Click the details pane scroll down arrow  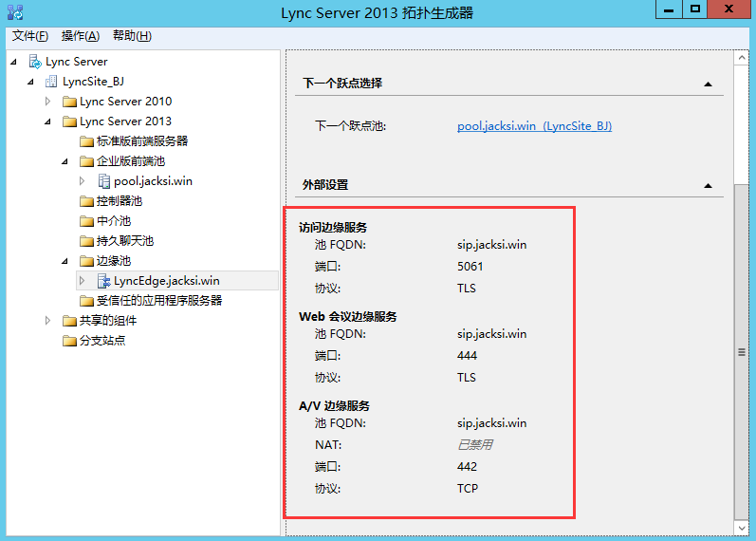point(742,528)
